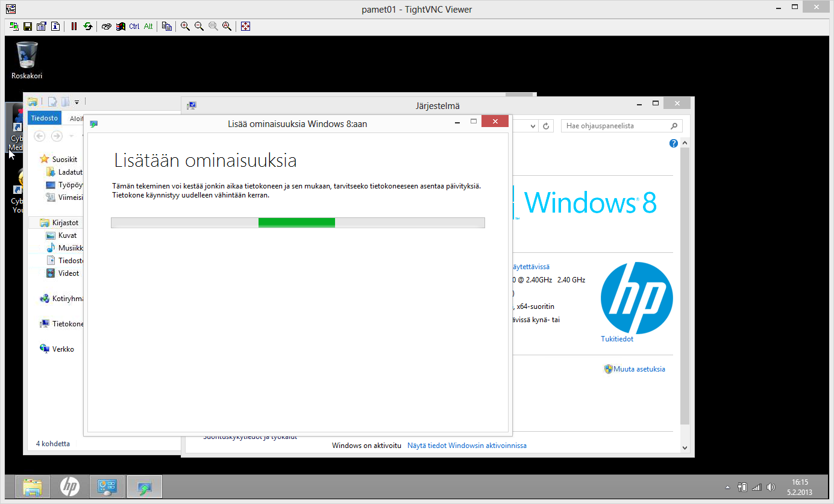
Task: Open the Tiedosto tab in Explorer
Action: coord(45,119)
